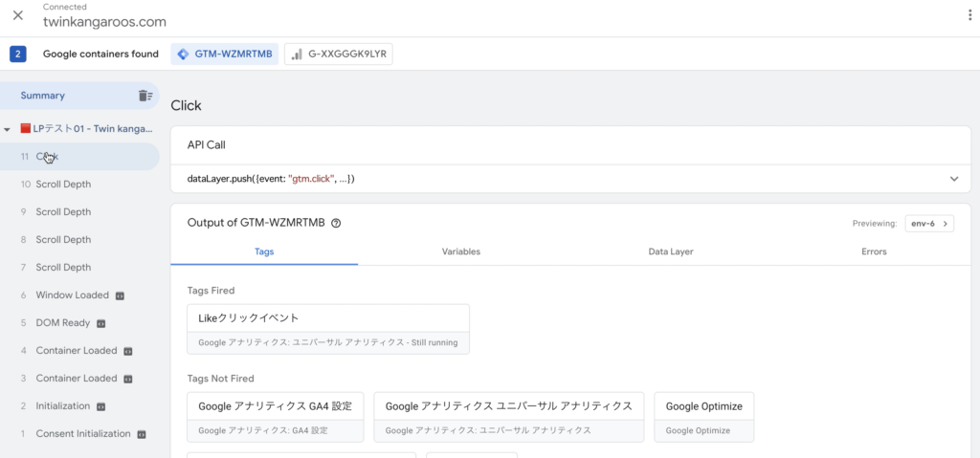Image resolution: width=980 pixels, height=458 pixels.
Task: Open the Summary view in sidebar
Action: pyautogui.click(x=80, y=96)
